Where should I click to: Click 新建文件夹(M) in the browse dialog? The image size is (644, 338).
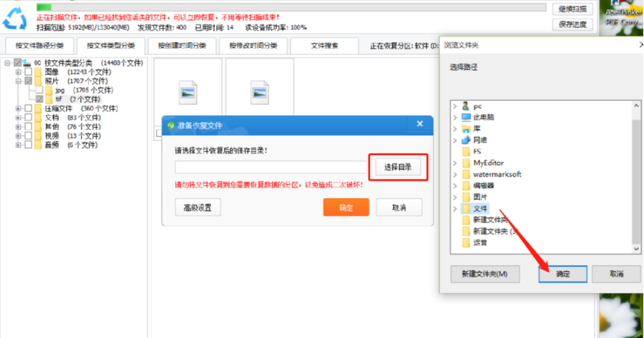(x=484, y=274)
